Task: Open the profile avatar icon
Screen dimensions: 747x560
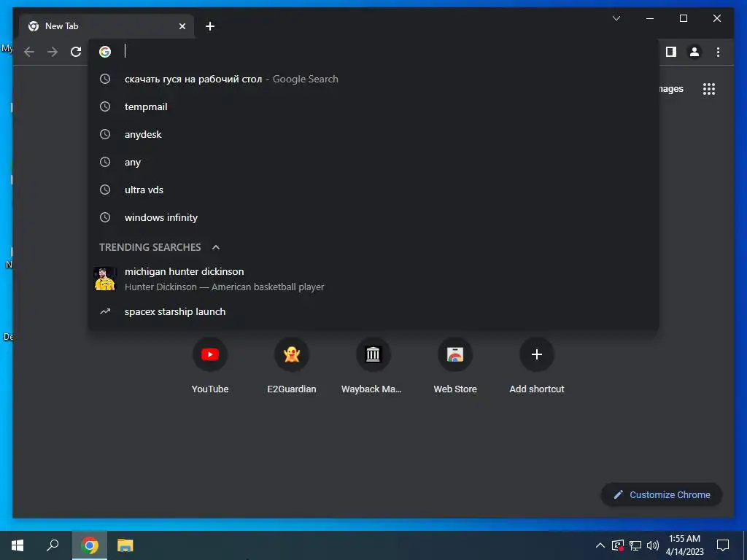Action: click(694, 52)
